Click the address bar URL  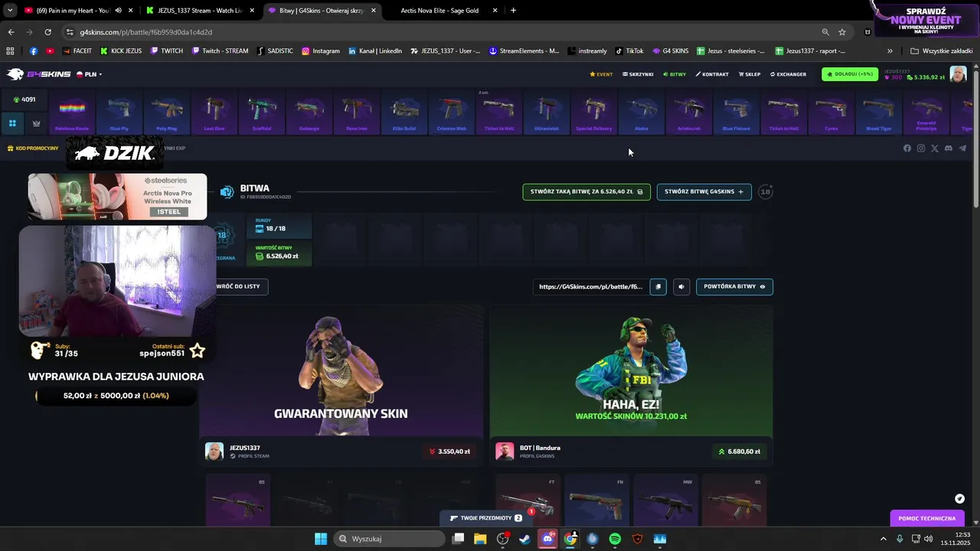tap(145, 32)
